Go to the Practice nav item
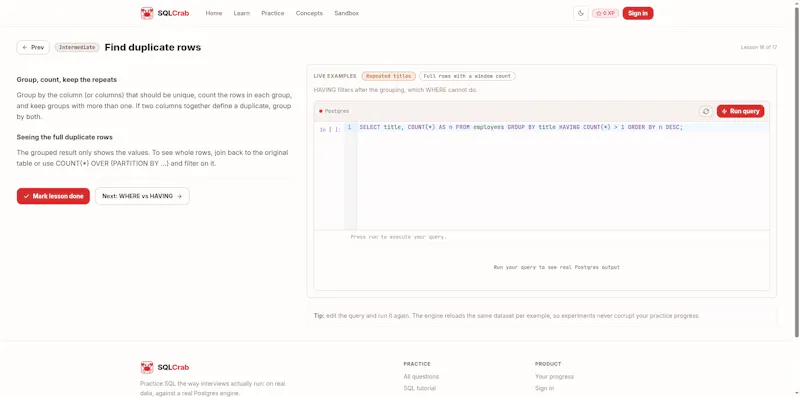The image size is (800, 397). (272, 13)
